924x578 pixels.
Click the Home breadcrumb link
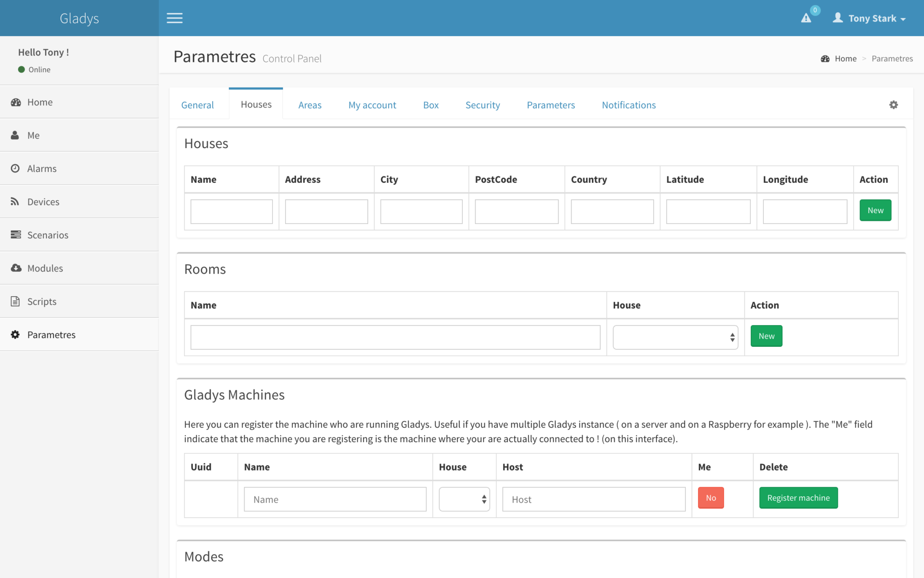(x=845, y=59)
